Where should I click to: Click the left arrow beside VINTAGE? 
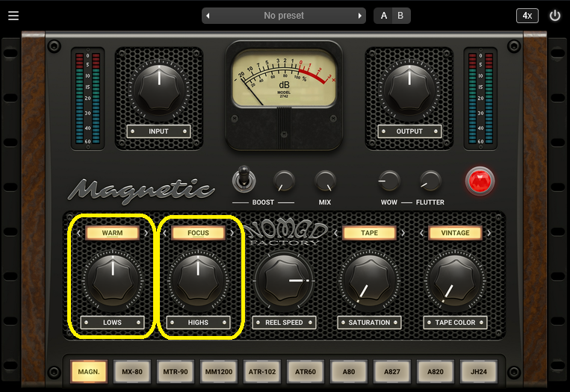click(x=421, y=233)
